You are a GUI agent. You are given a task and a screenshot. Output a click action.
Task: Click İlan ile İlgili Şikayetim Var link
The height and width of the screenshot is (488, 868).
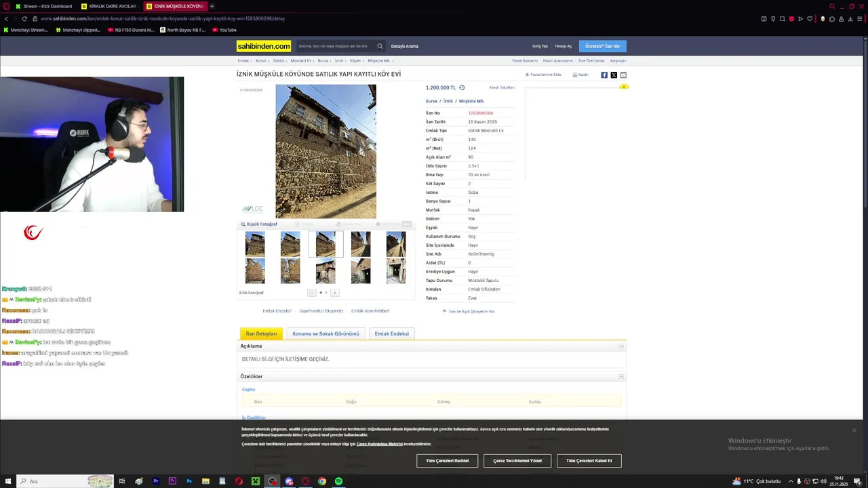pos(469,311)
